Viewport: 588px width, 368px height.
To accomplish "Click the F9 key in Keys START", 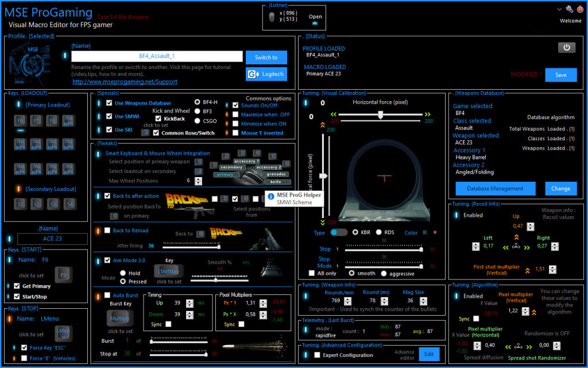I will pos(63,275).
